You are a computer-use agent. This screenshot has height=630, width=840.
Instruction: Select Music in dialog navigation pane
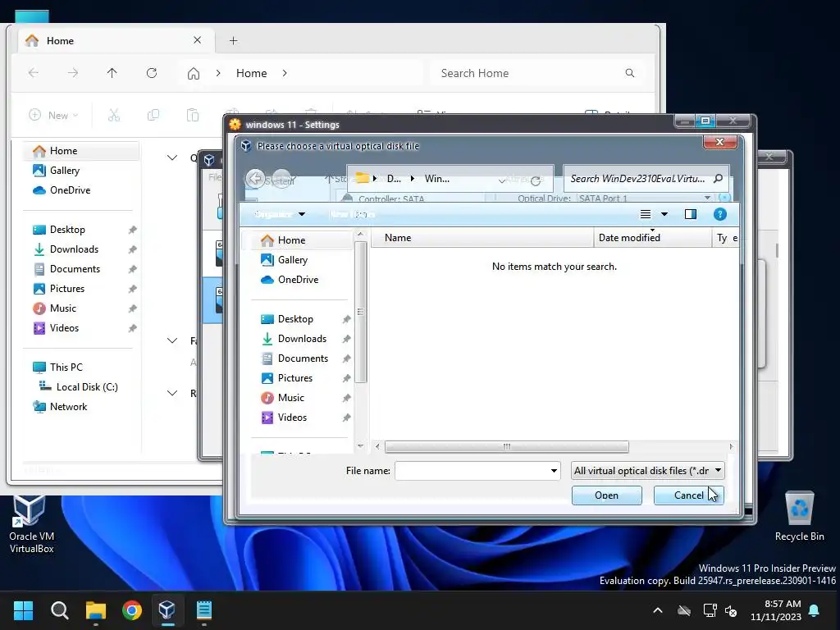[x=290, y=398]
